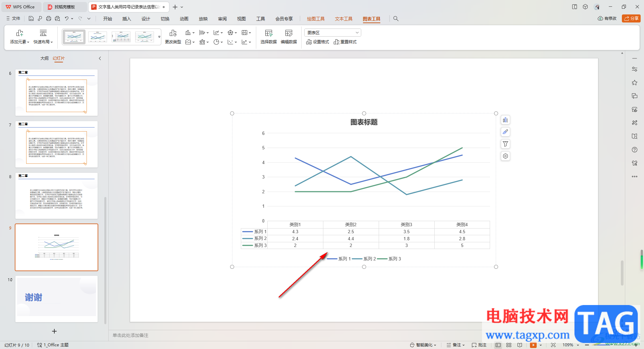Viewport: 644px width, 349px height.
Task: Switch to normal view in status bar
Action: pos(498,345)
